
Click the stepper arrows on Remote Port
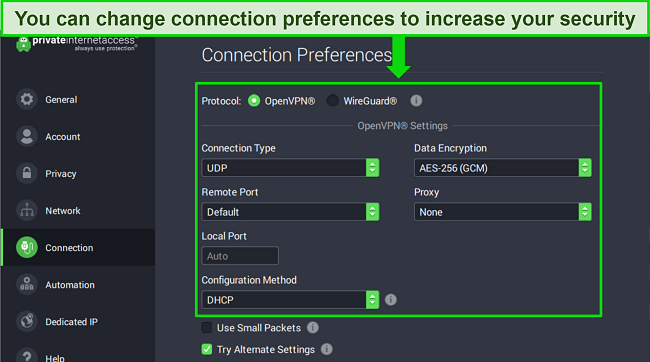click(x=372, y=212)
